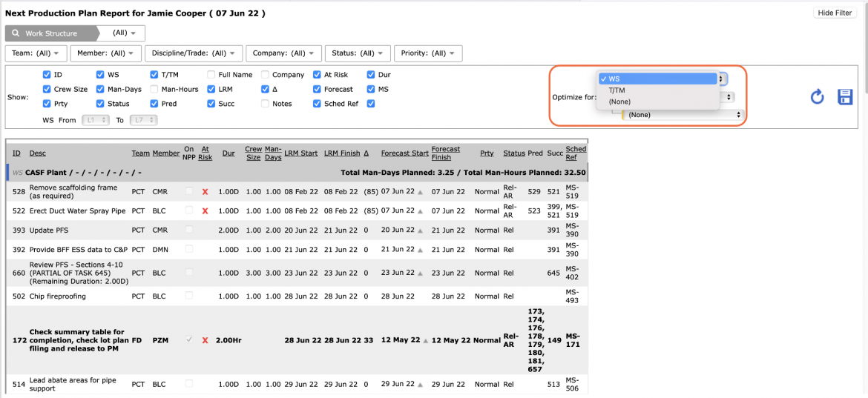Sort by the Desc column header
868x398 pixels.
click(38, 153)
